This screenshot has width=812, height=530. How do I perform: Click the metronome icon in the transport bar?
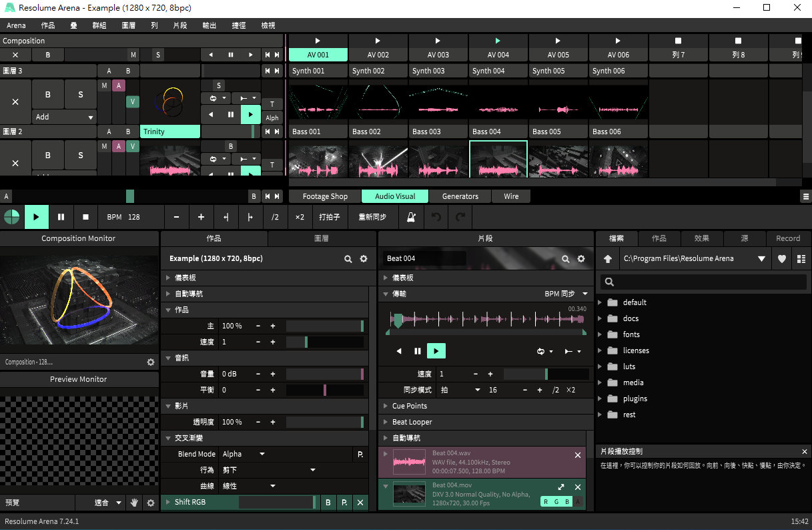click(411, 217)
